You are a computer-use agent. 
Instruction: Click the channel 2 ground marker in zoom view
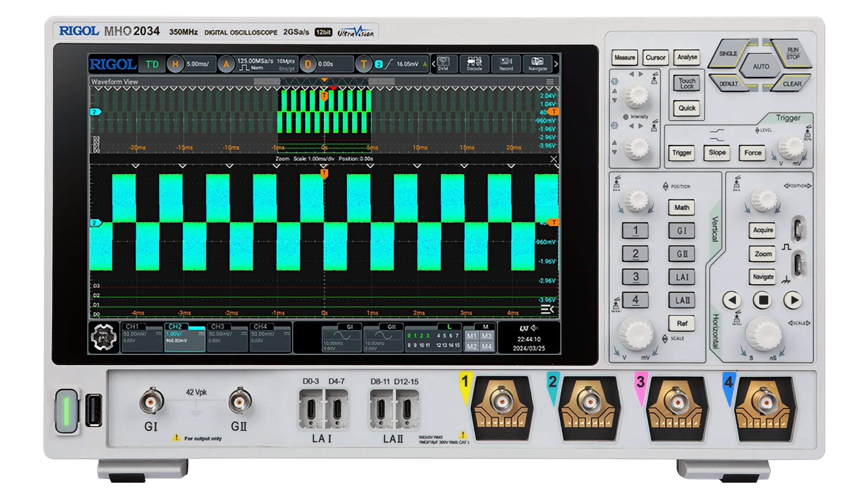(95, 223)
